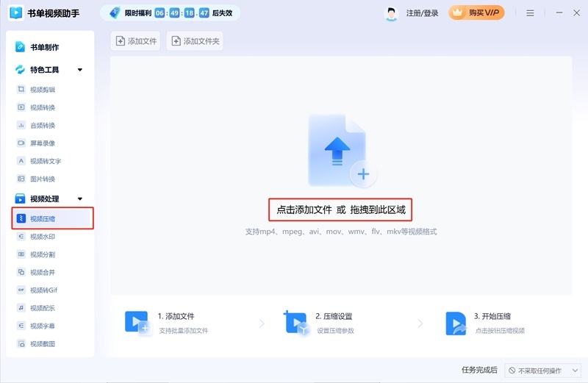Click the user avatar icon
This screenshot has height=383, width=588.
pos(391,13)
